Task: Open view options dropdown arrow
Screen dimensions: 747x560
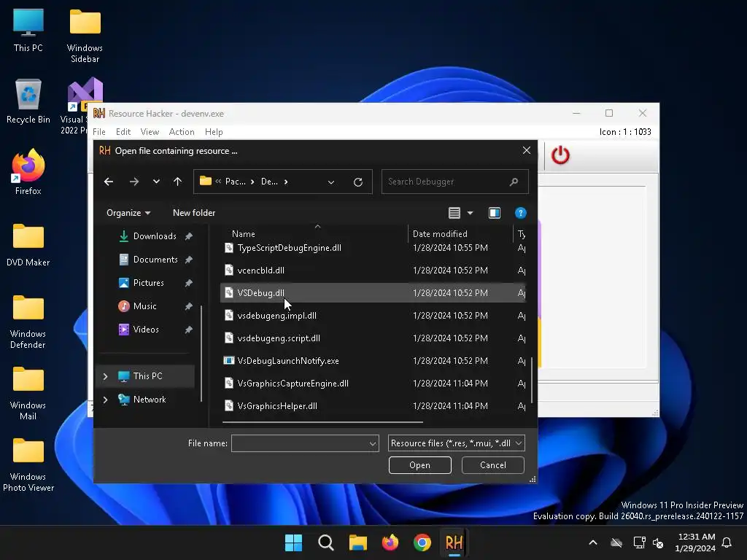Action: pyautogui.click(x=471, y=213)
